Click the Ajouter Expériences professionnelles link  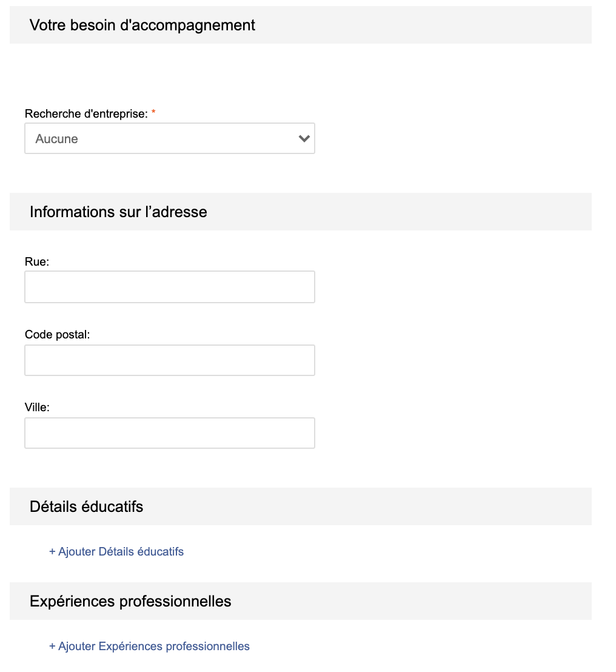(153, 647)
